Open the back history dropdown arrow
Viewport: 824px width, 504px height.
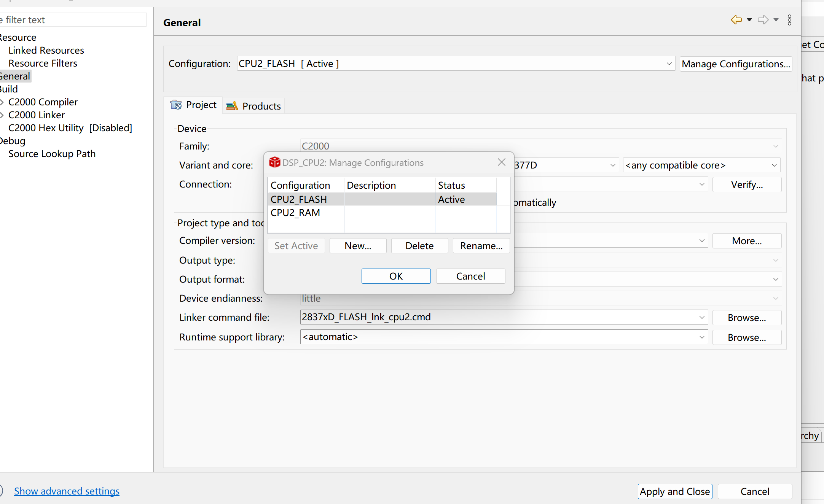coord(749,20)
